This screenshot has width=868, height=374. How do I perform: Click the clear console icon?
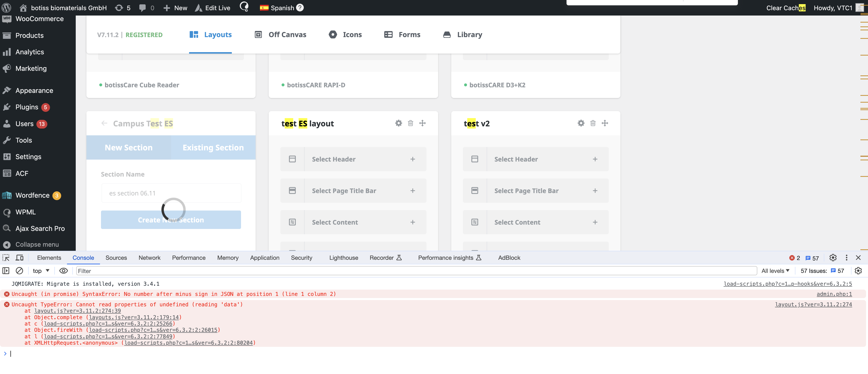[20, 271]
